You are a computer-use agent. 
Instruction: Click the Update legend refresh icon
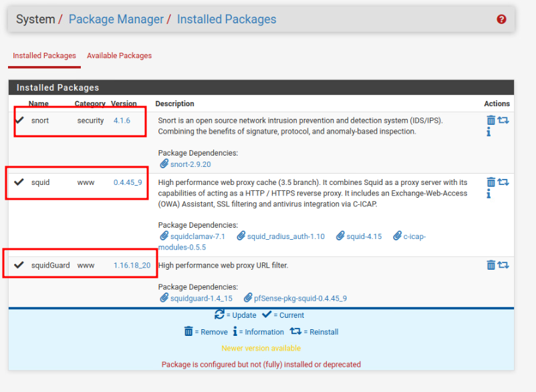[x=219, y=315]
